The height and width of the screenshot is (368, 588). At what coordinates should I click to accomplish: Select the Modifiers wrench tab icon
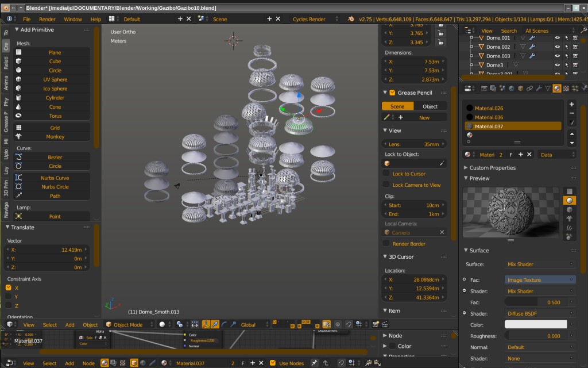539,88
